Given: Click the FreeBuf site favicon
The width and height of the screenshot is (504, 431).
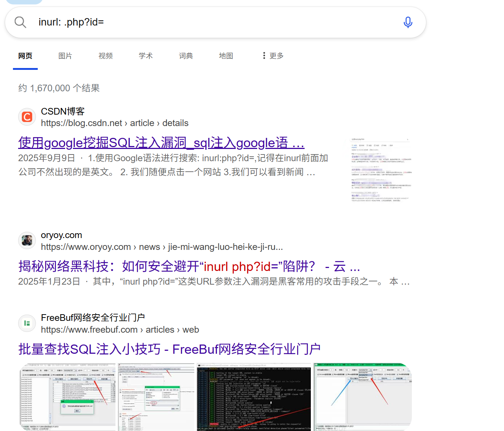Looking at the screenshot, I should [x=27, y=323].
